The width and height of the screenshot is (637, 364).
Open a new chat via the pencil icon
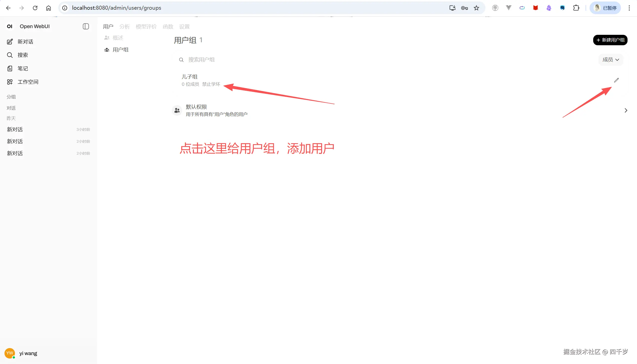[10, 42]
